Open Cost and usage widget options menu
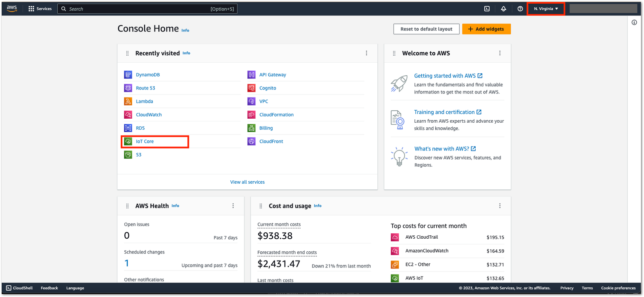The width and height of the screenshot is (644, 297). (x=500, y=206)
